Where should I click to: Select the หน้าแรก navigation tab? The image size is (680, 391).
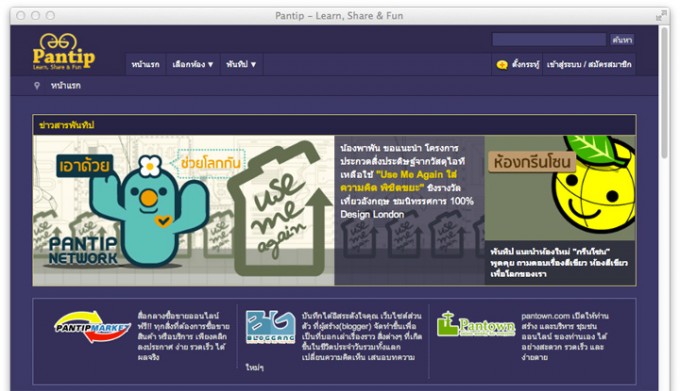[x=145, y=65]
